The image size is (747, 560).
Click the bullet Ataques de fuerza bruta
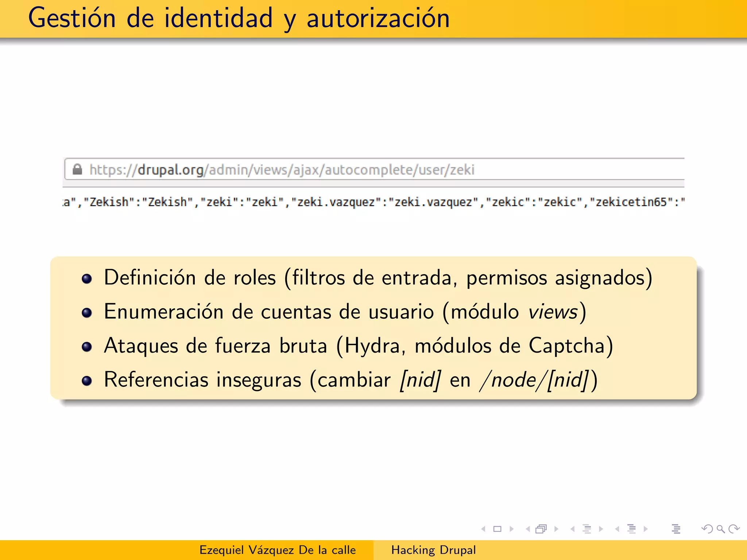(358, 346)
